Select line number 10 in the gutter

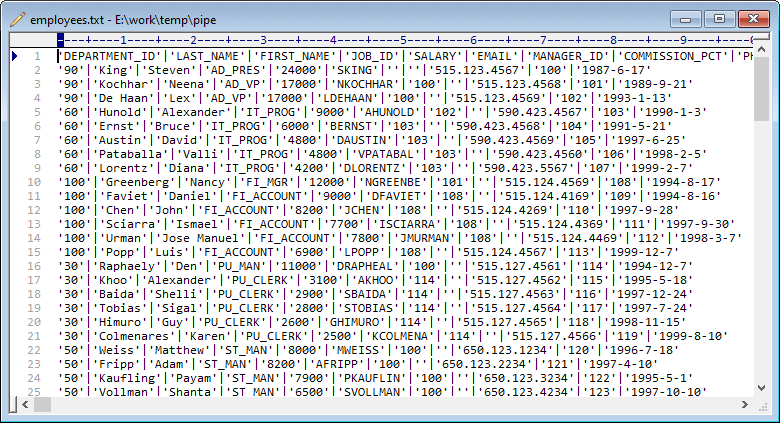pyautogui.click(x=34, y=182)
